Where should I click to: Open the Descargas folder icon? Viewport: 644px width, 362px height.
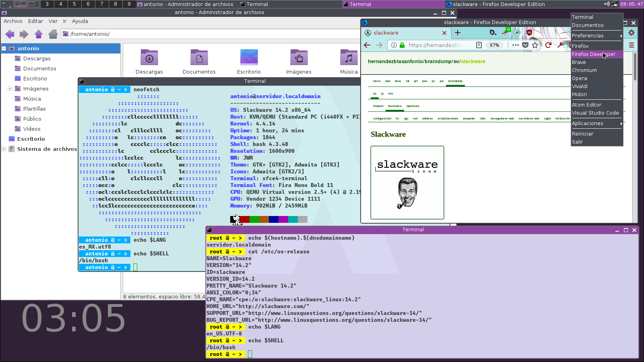tap(149, 62)
